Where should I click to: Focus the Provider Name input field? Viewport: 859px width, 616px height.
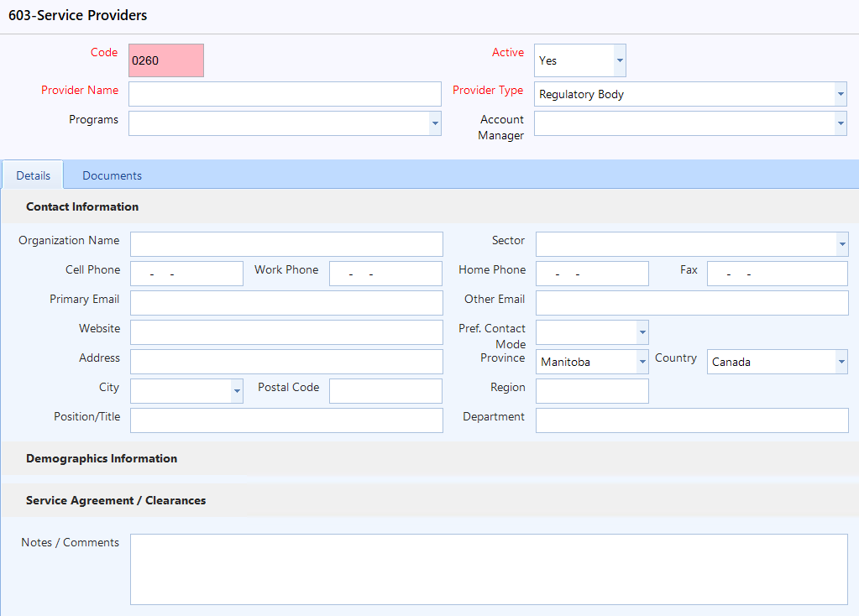point(285,94)
